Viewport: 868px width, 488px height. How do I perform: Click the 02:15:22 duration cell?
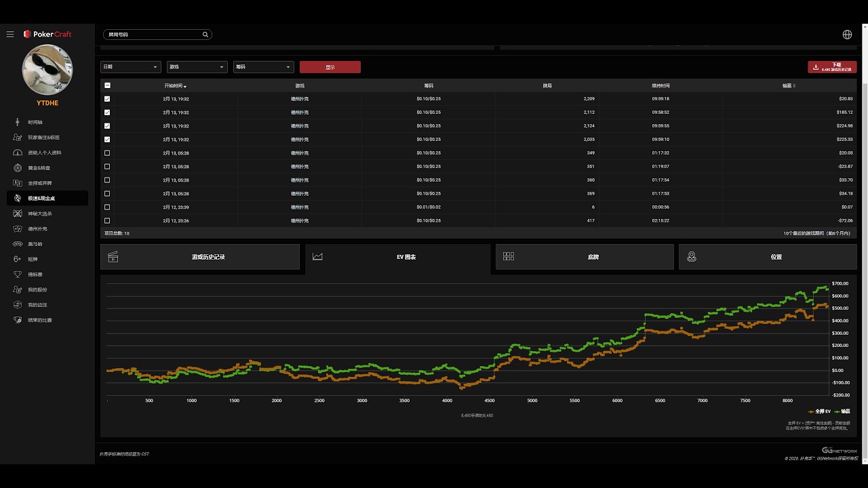[660, 221]
